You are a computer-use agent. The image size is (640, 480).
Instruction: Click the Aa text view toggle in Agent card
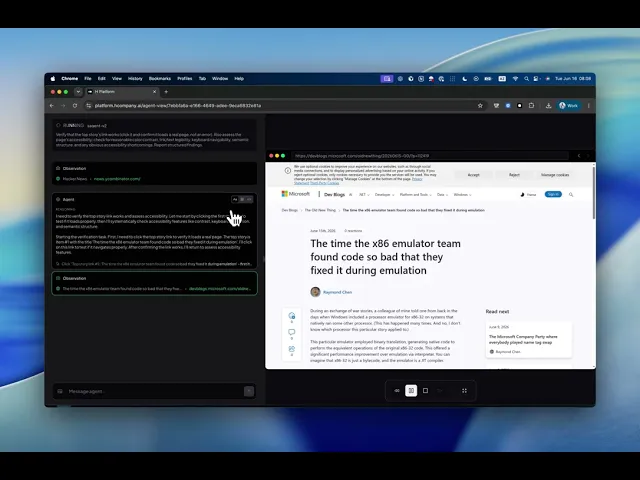(x=235, y=200)
